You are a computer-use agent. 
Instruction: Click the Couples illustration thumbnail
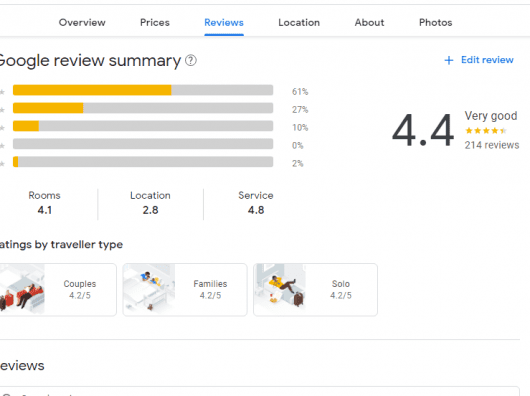22,290
